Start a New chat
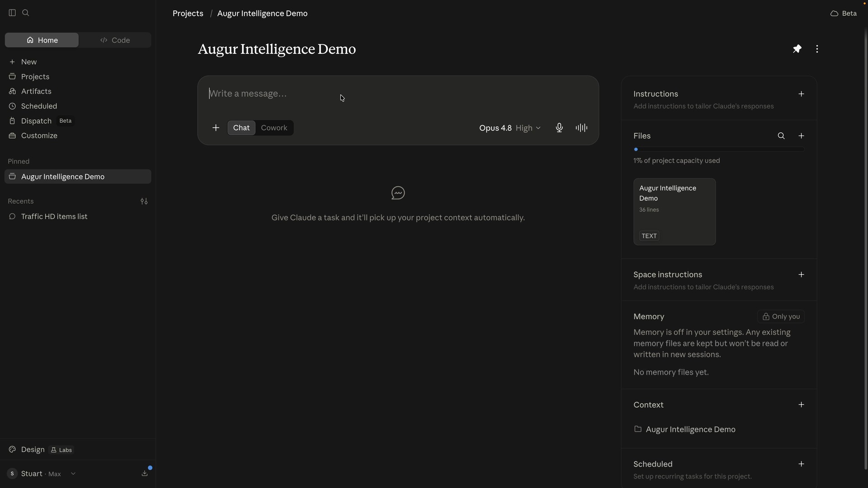 (x=78, y=62)
